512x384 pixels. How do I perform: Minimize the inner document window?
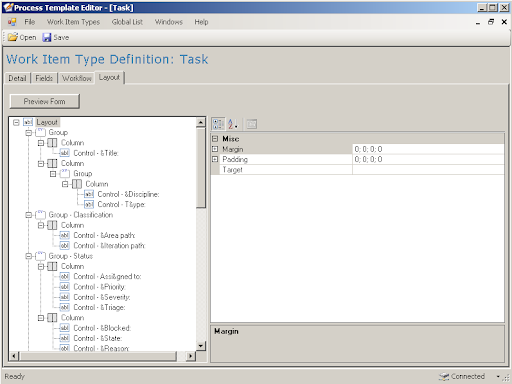[478, 22]
